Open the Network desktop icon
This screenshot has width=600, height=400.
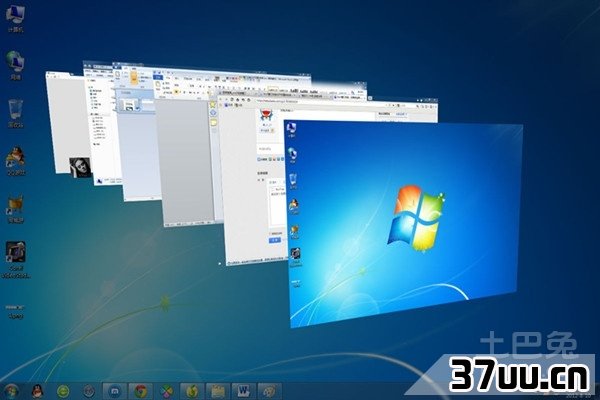pos(15,65)
